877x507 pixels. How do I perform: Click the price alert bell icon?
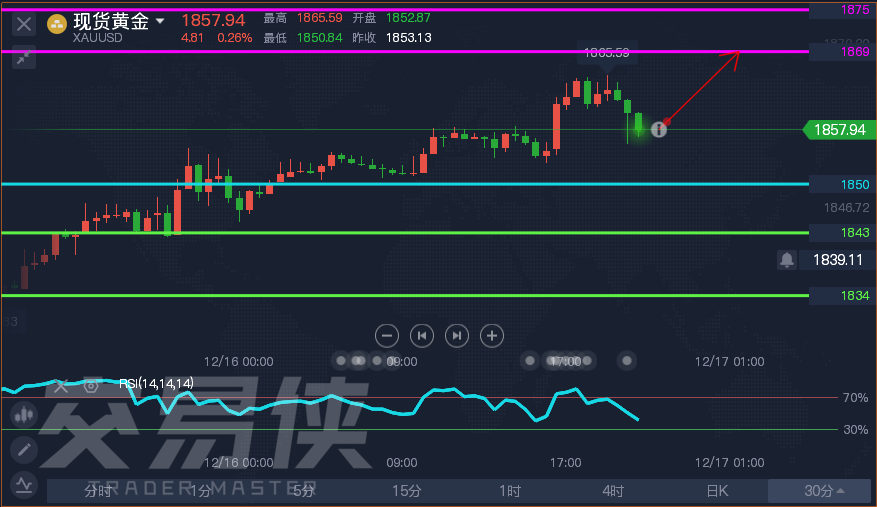point(787,260)
